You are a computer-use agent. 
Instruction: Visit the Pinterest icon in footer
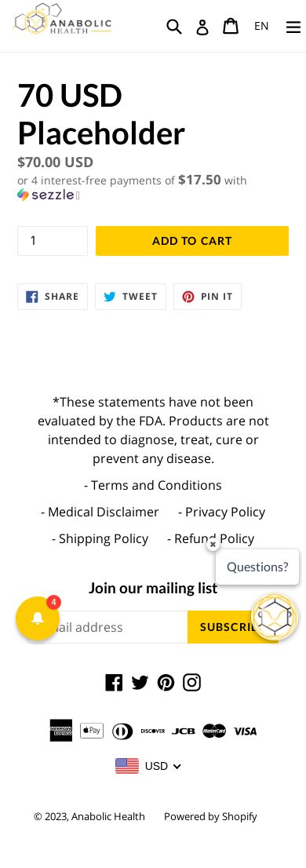click(166, 683)
